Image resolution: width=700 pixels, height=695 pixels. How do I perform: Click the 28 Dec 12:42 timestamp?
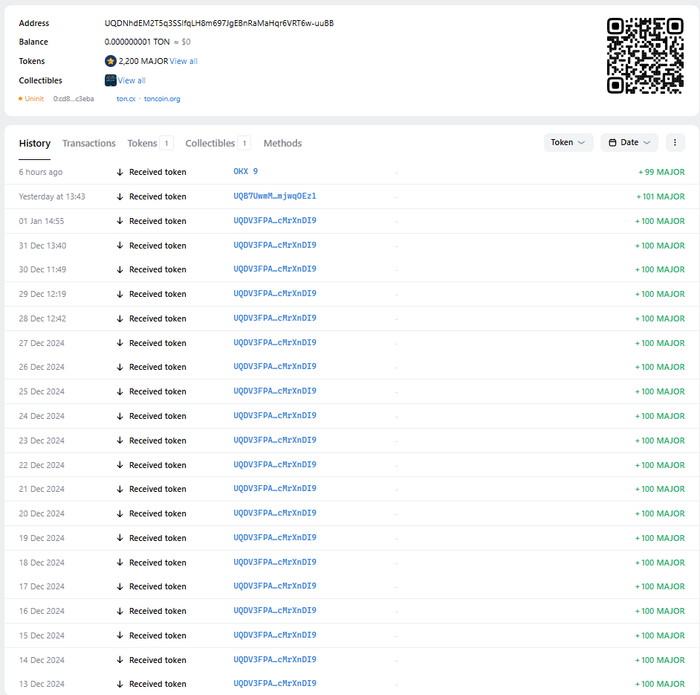click(x=42, y=319)
